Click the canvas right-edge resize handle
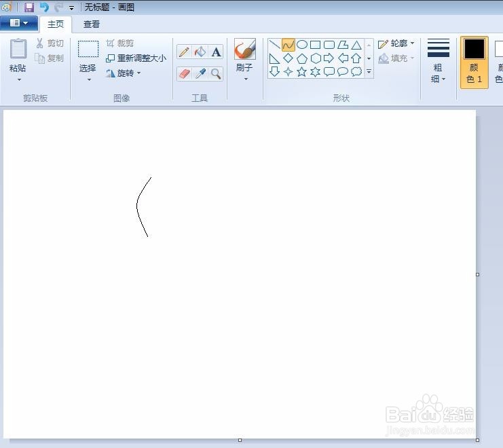 tap(477, 274)
